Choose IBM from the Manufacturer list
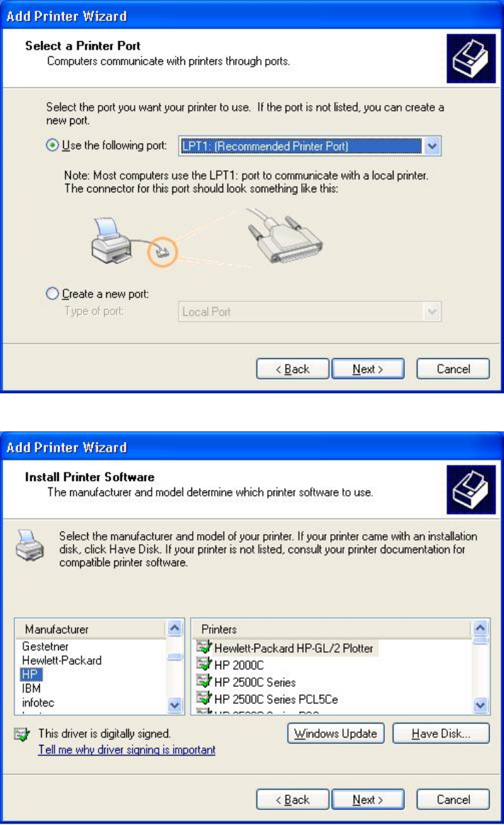 (x=31, y=688)
